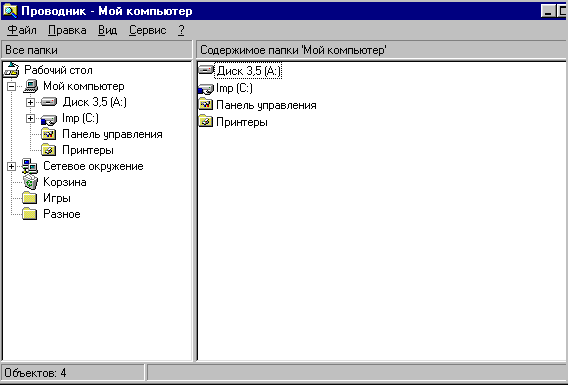Image resolution: width=568 pixels, height=386 pixels.
Task: Select Диск 3,5 (A:) label in tree
Action: (95, 102)
